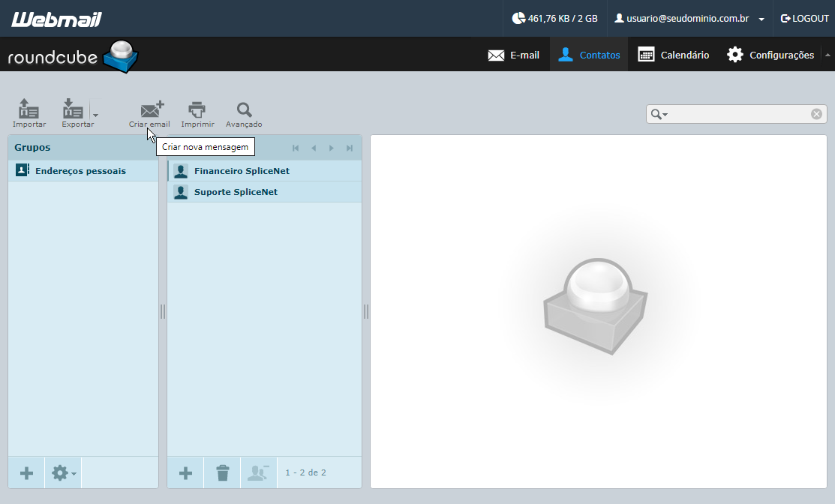Add a new contact with plus icon

pyautogui.click(x=185, y=472)
